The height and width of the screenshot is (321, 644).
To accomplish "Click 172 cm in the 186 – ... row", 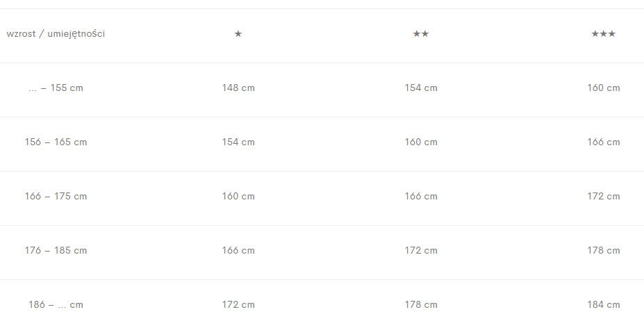I will (238, 305).
